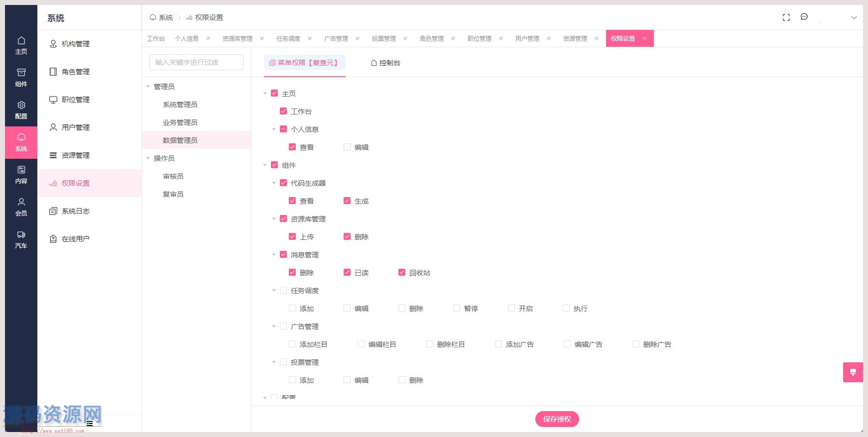The width and height of the screenshot is (868, 437).
Task: Collapse the 资源库管理 permission node
Action: (x=274, y=219)
